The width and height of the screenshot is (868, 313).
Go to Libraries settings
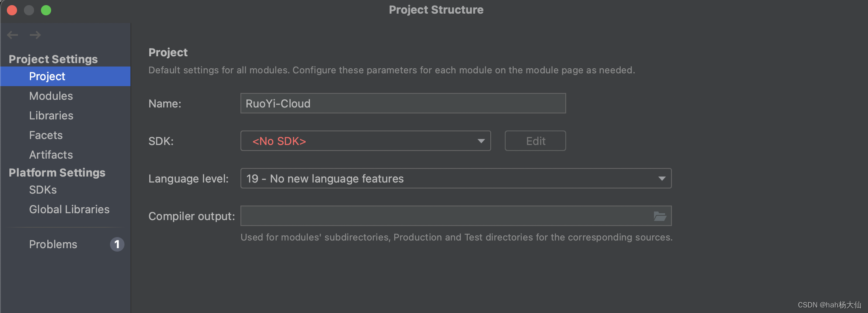click(x=51, y=116)
